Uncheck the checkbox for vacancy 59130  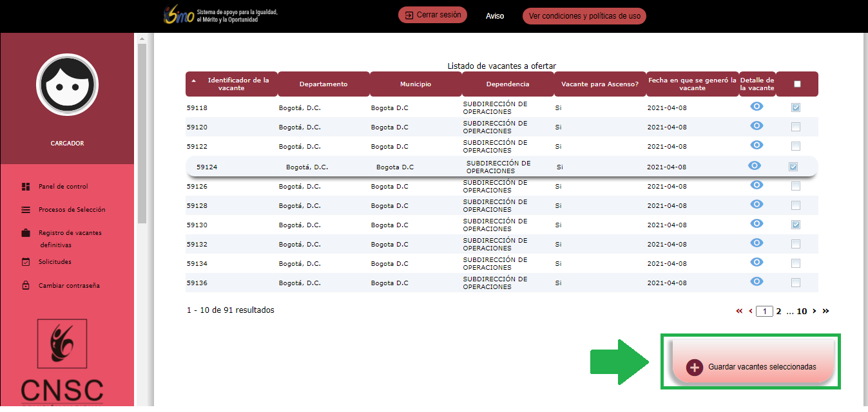point(796,225)
